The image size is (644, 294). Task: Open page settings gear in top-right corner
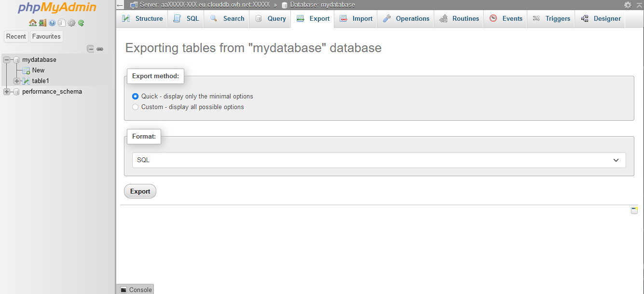click(627, 4)
